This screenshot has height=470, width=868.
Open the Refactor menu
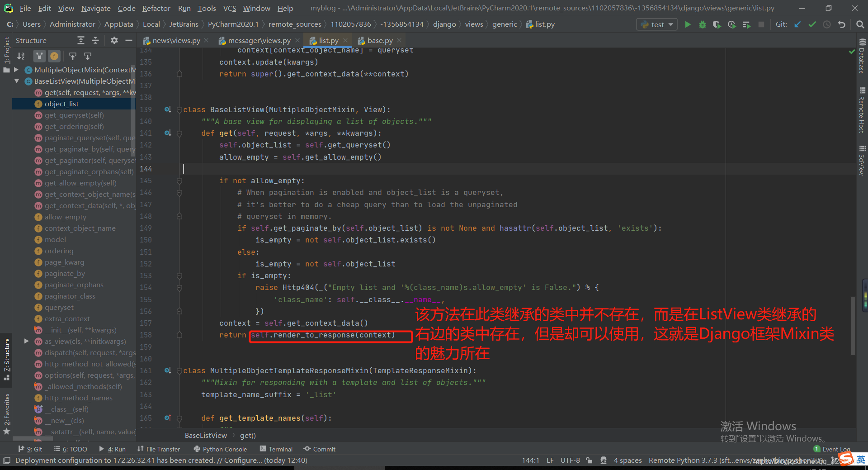click(x=156, y=8)
